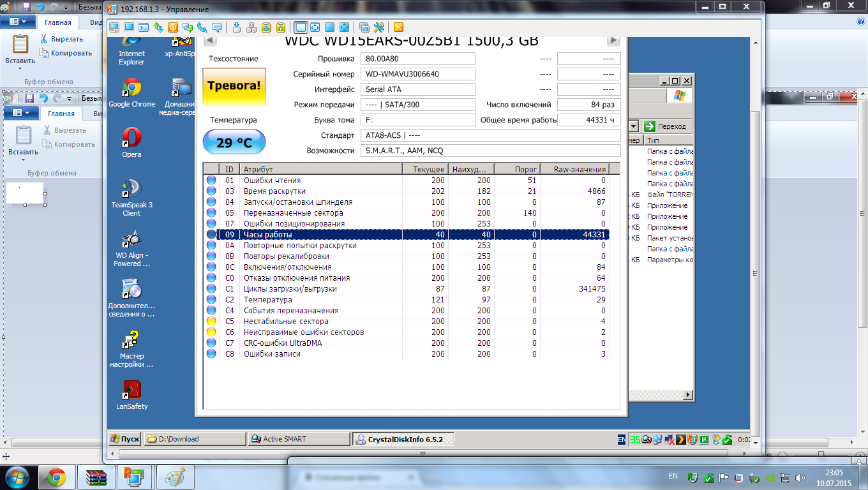Click Переход button in Explorer window

point(666,126)
